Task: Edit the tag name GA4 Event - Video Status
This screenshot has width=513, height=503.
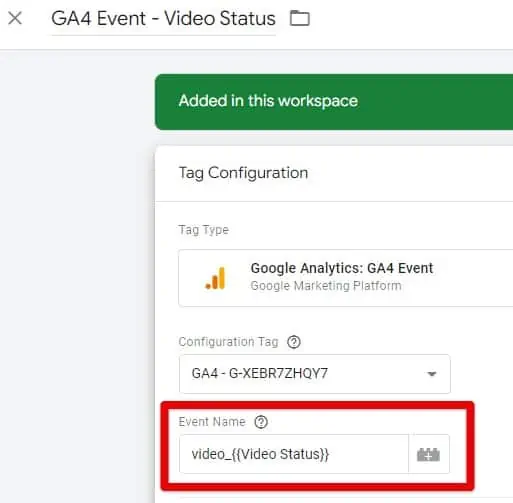Action: [x=163, y=18]
